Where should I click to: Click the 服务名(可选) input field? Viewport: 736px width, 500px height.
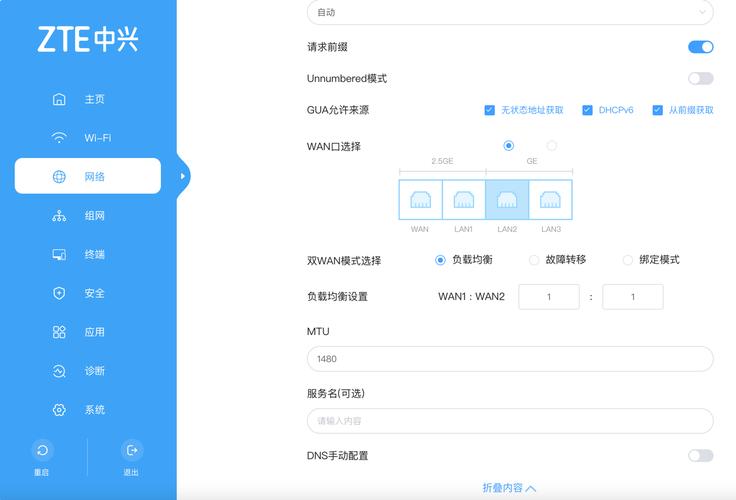[510, 421]
